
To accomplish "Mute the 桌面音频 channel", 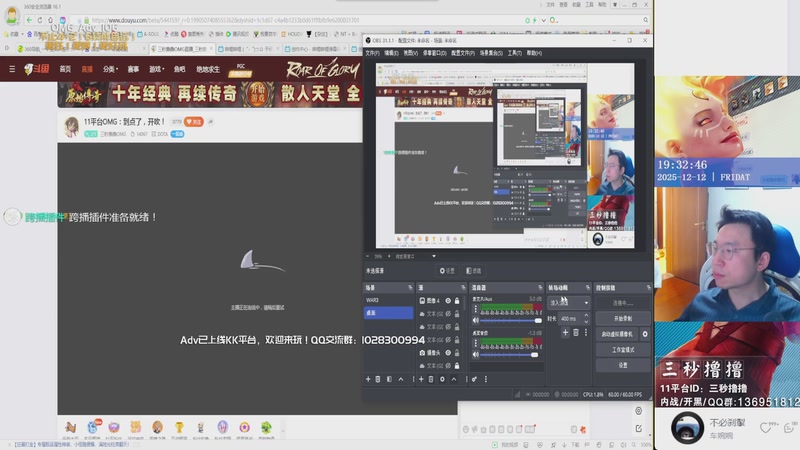I will pos(476,354).
